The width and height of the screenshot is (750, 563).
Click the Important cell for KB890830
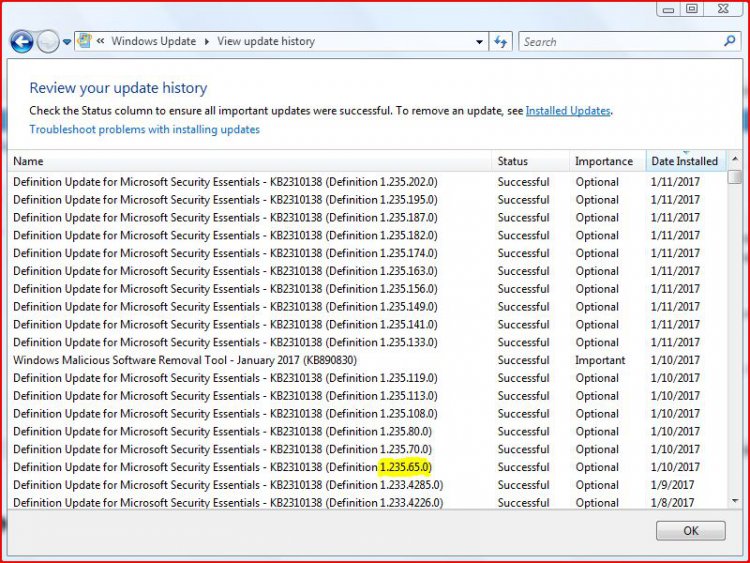click(600, 360)
